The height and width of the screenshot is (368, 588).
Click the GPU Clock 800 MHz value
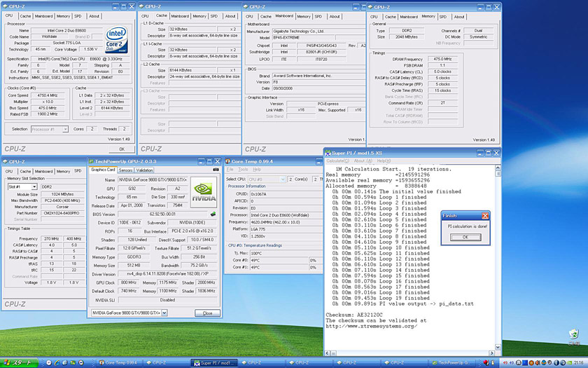click(129, 282)
